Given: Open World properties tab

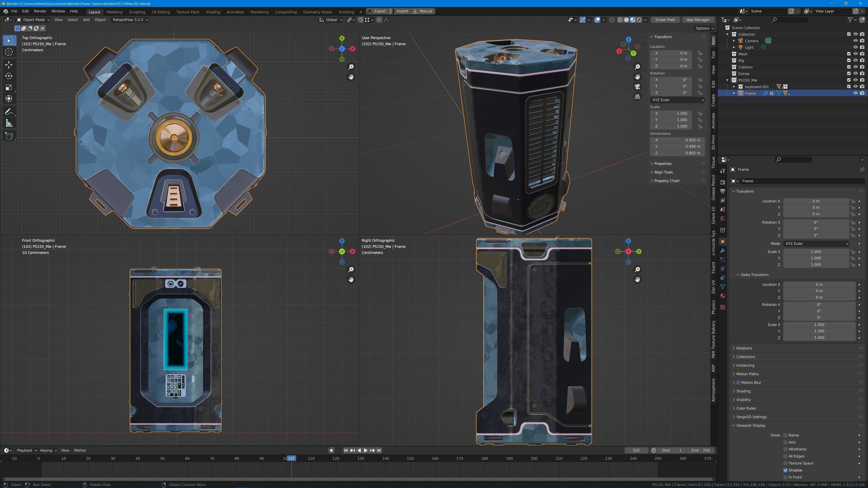Looking at the screenshot, I should (722, 218).
